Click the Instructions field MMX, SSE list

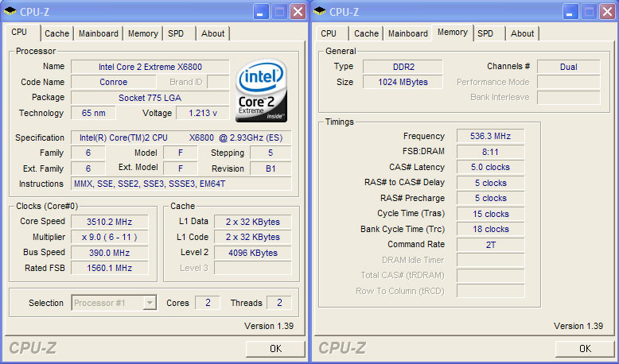pos(181,184)
